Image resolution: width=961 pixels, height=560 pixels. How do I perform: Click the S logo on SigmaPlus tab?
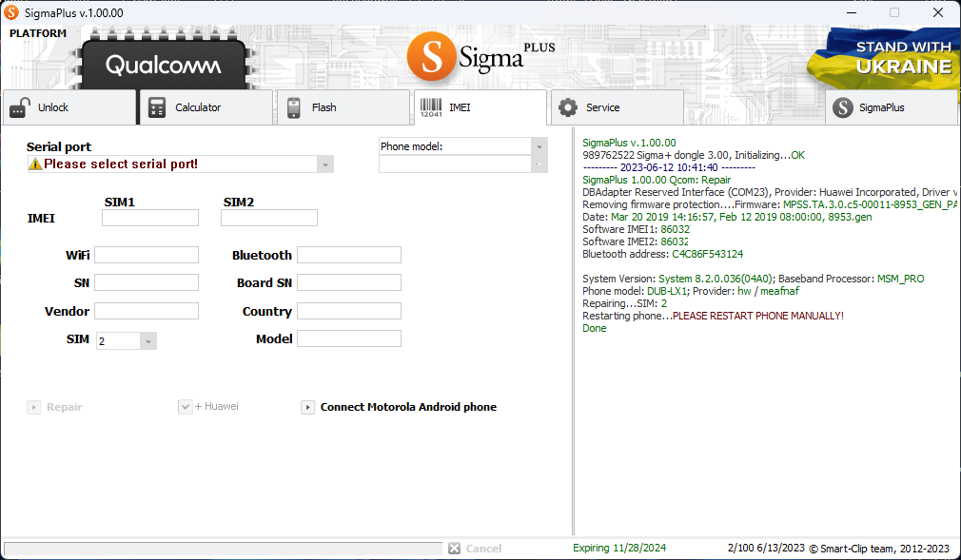tap(843, 107)
